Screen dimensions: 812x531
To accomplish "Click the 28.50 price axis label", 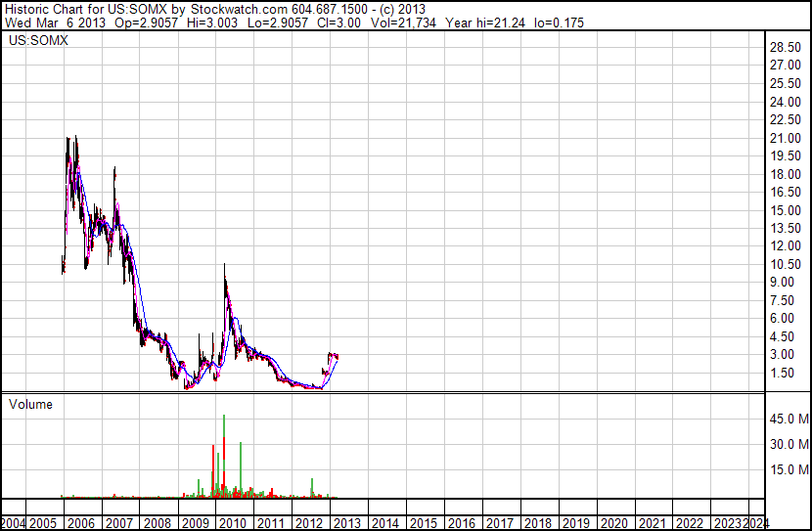I will [x=786, y=47].
